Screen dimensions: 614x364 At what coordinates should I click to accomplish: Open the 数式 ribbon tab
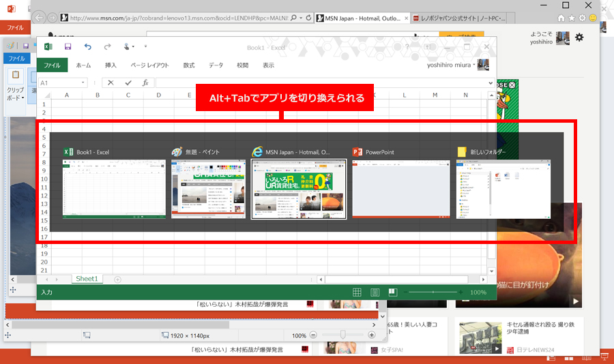pos(189,65)
